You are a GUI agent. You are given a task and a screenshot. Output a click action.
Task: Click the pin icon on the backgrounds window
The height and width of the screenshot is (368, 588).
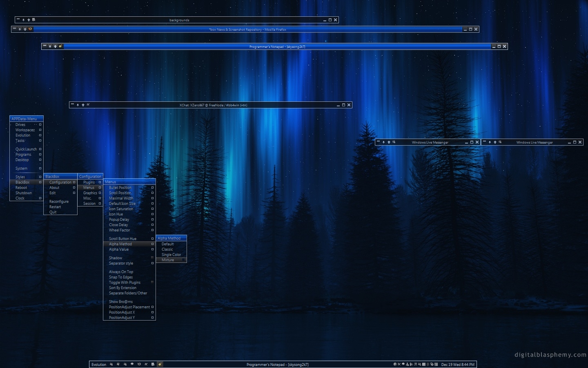click(x=23, y=20)
